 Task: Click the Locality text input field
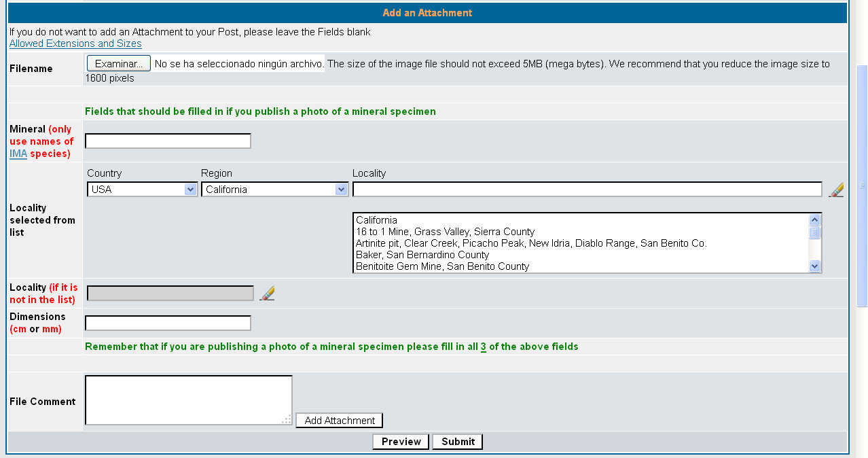(587, 190)
